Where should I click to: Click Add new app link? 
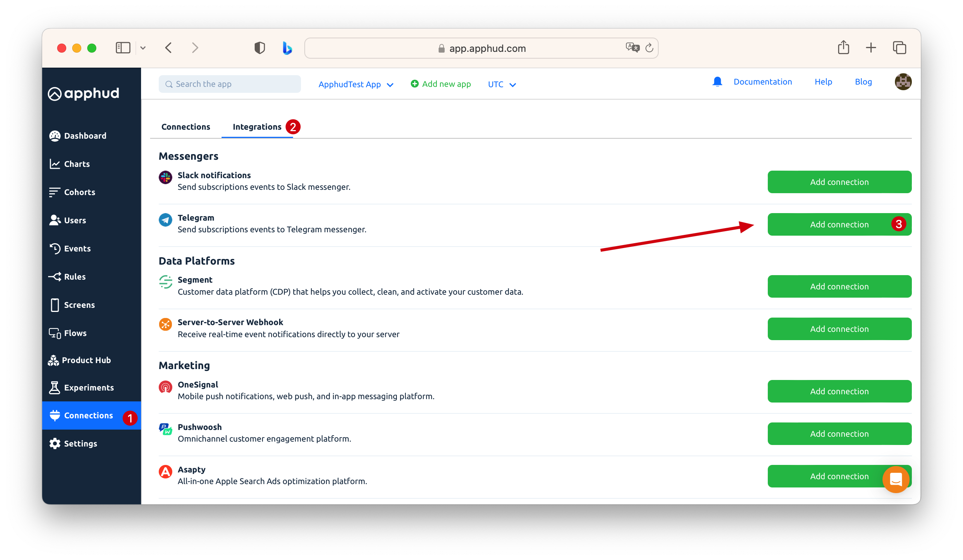click(440, 84)
